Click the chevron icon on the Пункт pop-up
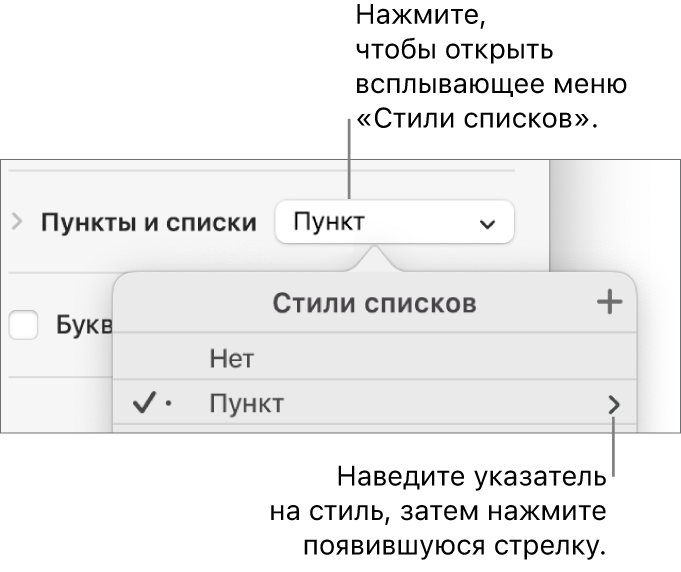Screen dimensions: 681x572 click(x=487, y=225)
